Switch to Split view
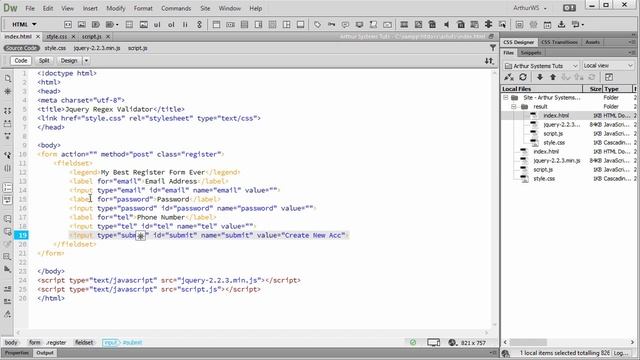Screen dimensions: 640x360 click(x=44, y=60)
